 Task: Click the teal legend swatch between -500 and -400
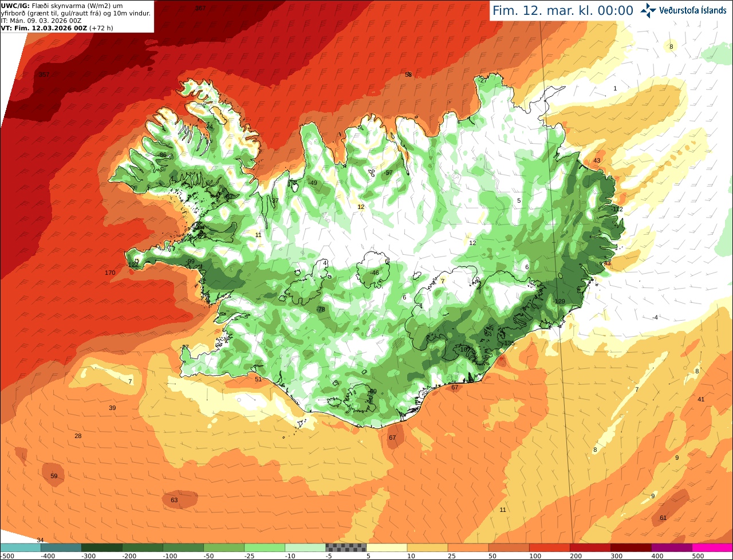point(21,548)
